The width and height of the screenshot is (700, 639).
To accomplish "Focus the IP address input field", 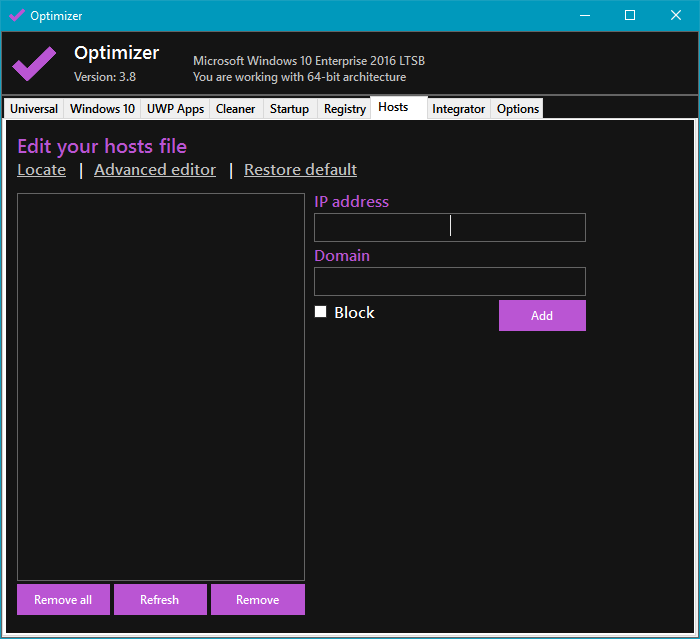I will 449,227.
